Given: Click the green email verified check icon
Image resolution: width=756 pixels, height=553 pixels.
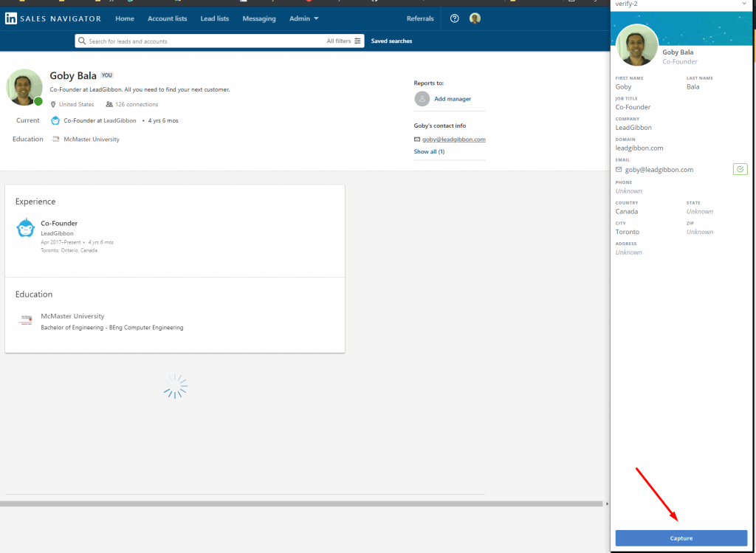Looking at the screenshot, I should [740, 169].
